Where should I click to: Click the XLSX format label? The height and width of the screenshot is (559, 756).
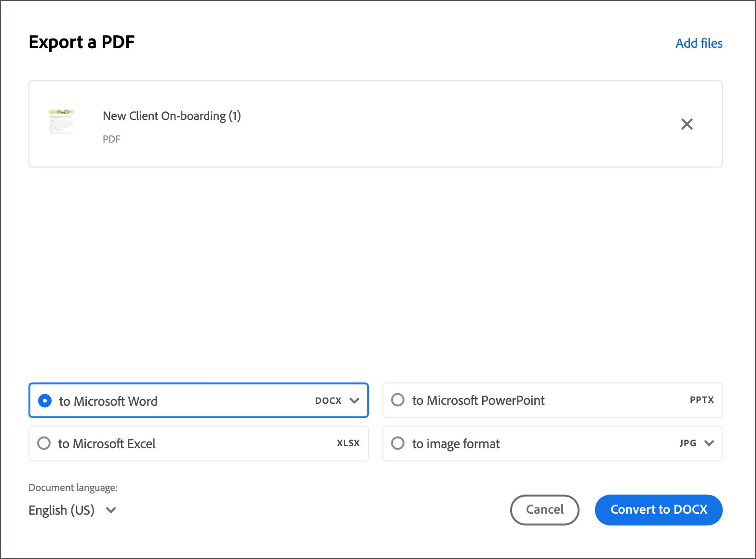(x=348, y=443)
